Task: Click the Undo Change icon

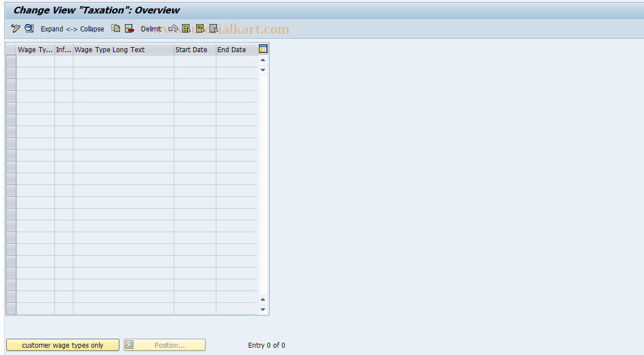Action: tap(173, 29)
